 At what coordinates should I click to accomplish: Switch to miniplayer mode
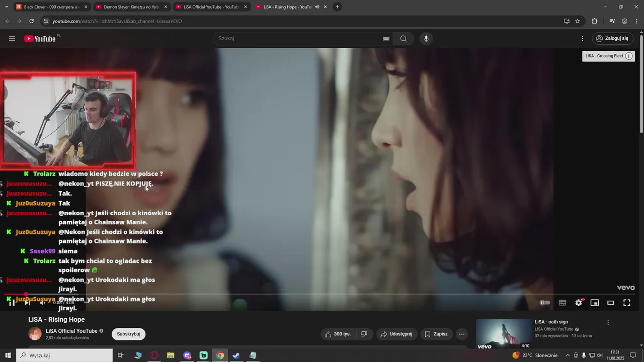click(595, 303)
